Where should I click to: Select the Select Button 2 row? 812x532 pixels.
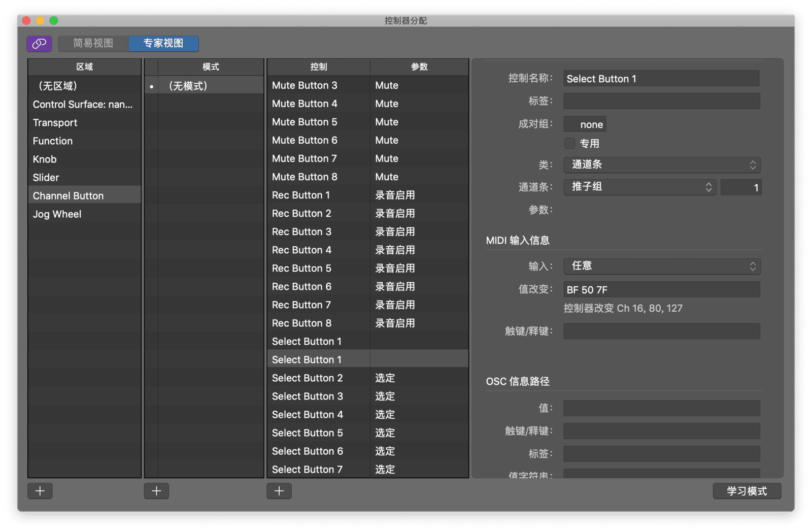pyautogui.click(x=368, y=378)
